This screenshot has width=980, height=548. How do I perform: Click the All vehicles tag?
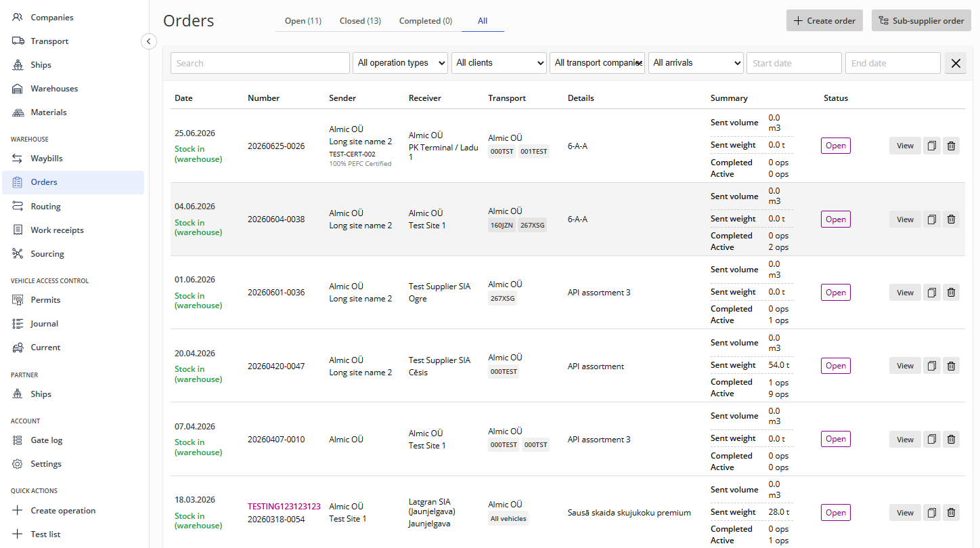pyautogui.click(x=508, y=519)
